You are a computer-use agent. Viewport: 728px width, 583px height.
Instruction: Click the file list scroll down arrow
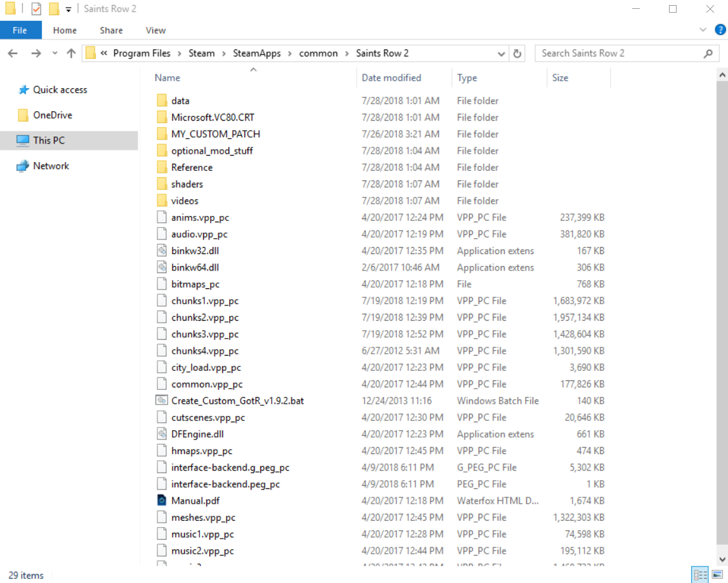[722, 560]
